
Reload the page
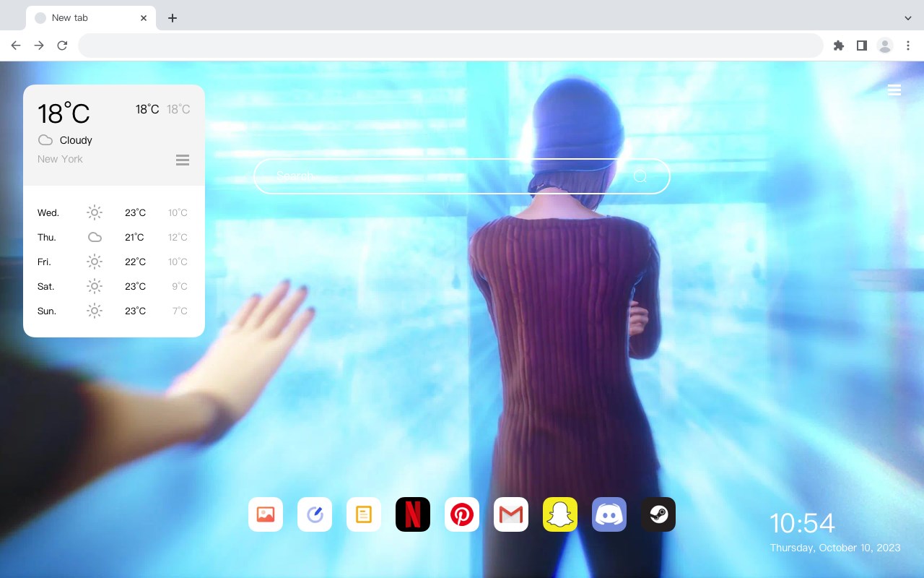tap(62, 46)
